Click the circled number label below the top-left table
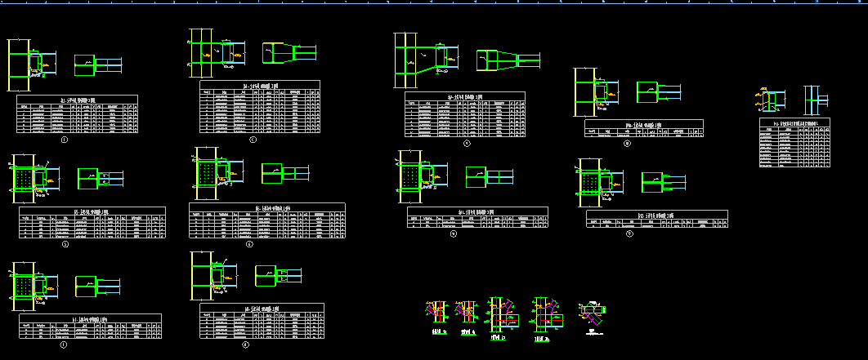The width and height of the screenshot is (868, 360). pos(64,141)
